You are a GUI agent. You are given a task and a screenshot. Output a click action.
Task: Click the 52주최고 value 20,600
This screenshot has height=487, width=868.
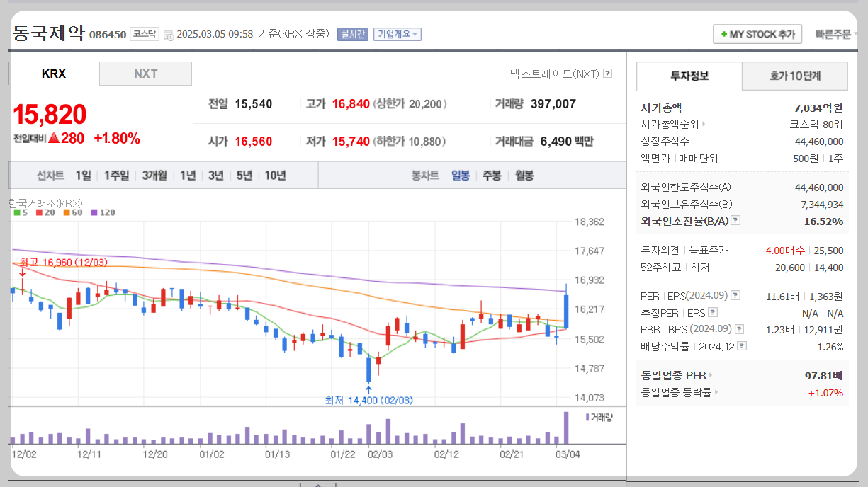[791, 268]
